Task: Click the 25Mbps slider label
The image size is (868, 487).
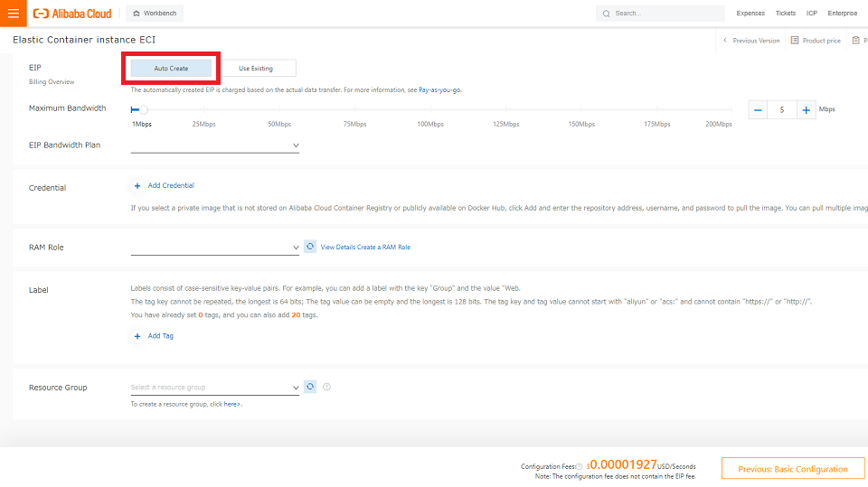Action: [203, 124]
